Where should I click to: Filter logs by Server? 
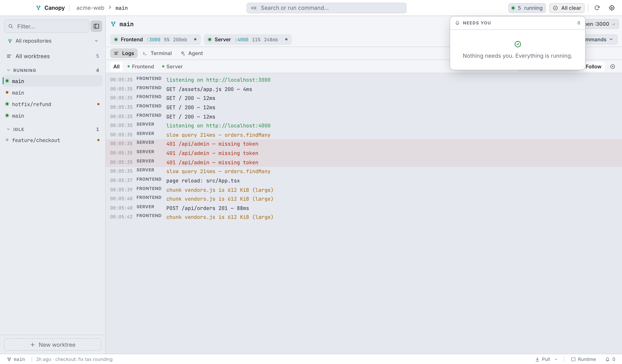[x=173, y=67]
